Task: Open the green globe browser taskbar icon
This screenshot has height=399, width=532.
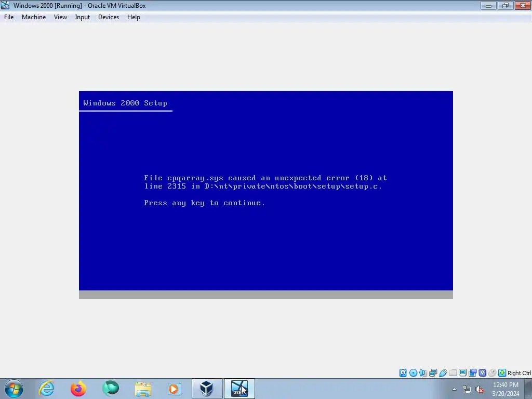Action: pyautogui.click(x=111, y=389)
